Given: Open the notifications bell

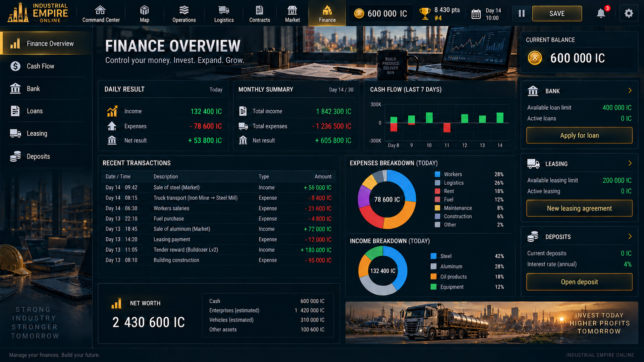Looking at the screenshot, I should click(601, 13).
